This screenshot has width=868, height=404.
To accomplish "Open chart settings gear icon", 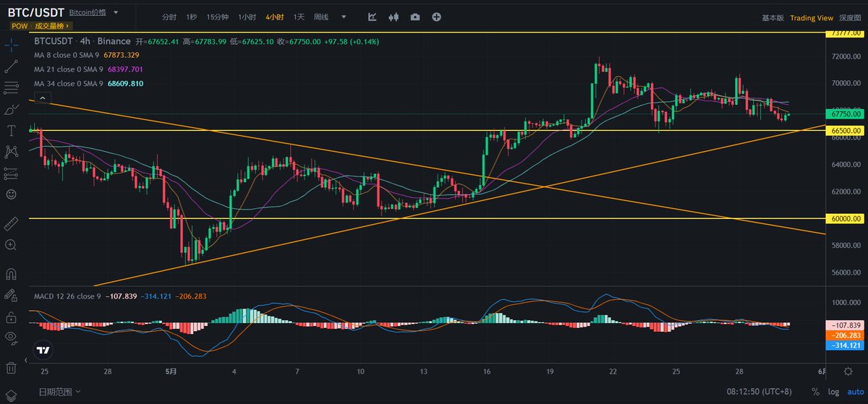I will pyautogui.click(x=847, y=371).
